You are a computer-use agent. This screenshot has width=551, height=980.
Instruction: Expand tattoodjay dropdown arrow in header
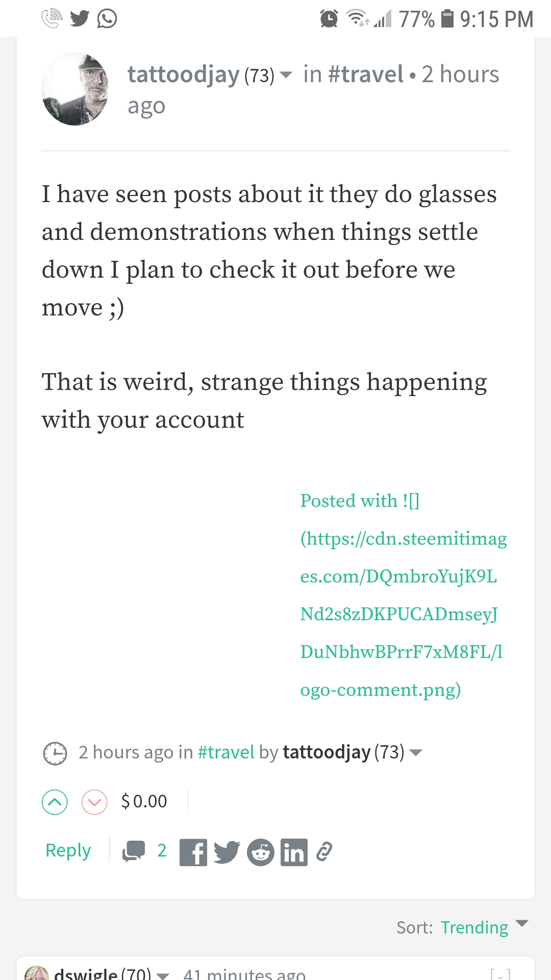click(286, 75)
